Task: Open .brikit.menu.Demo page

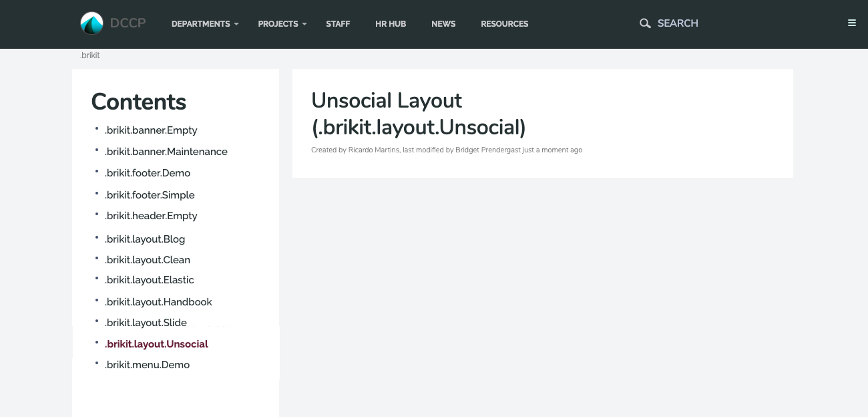Action: (x=147, y=365)
